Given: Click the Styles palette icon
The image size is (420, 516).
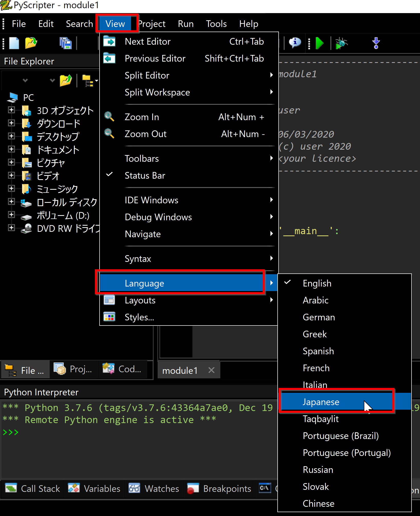Looking at the screenshot, I should [109, 317].
